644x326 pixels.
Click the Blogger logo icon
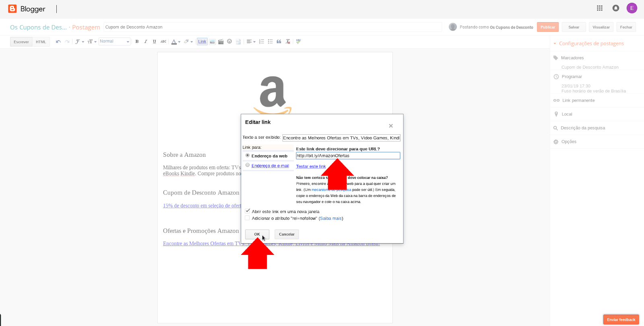click(x=12, y=8)
